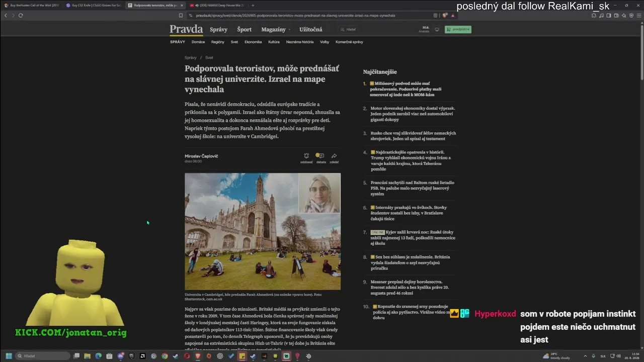Open the article debata comments icon
Image resolution: width=644 pixels, height=362 pixels.
click(320, 158)
